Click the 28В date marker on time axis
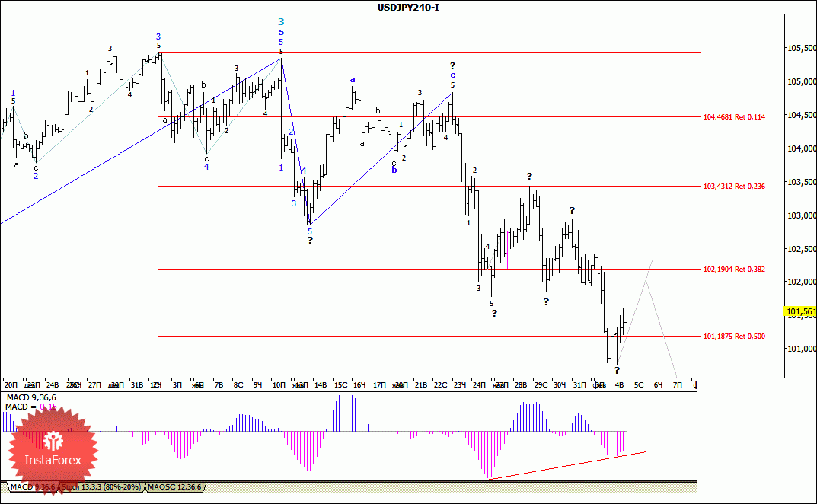This screenshot has width=817, height=504. [x=521, y=384]
